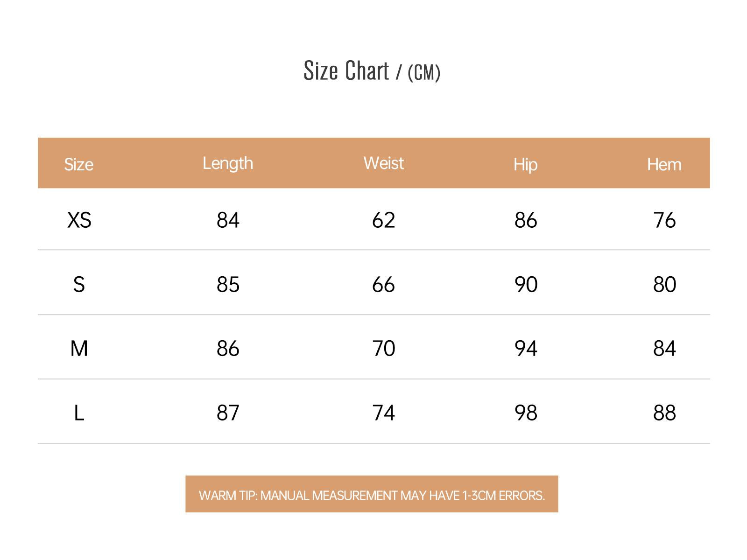Click the S size row label
Screen dimensions: 747x560
pyautogui.click(x=79, y=285)
